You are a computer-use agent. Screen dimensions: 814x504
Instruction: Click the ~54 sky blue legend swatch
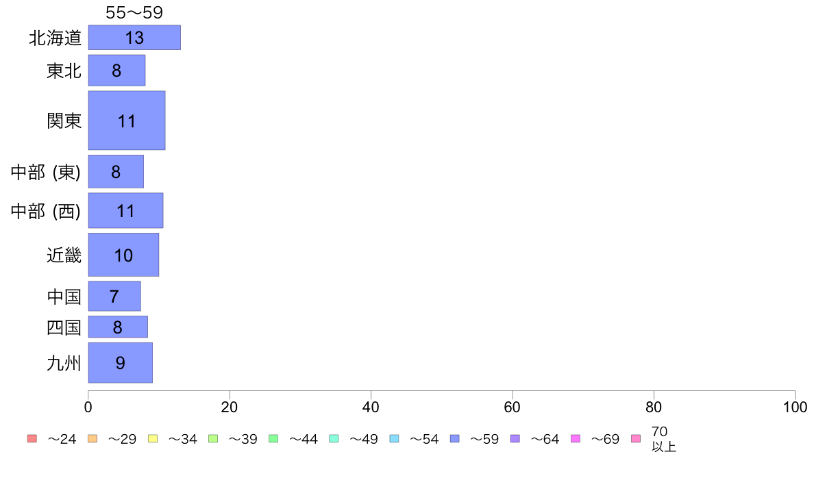(x=394, y=438)
